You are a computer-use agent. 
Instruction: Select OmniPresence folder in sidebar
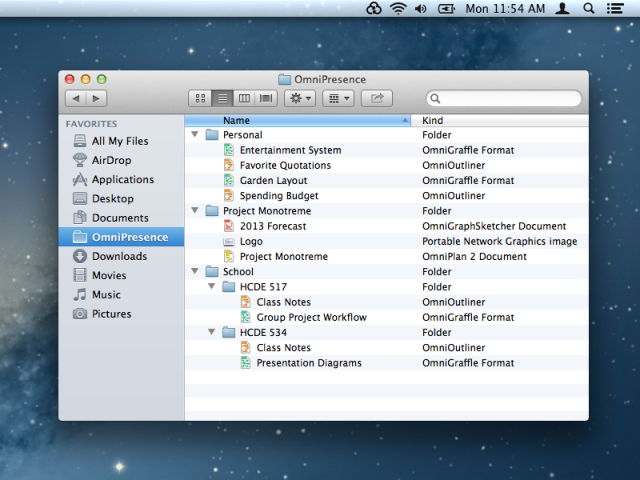(x=121, y=237)
